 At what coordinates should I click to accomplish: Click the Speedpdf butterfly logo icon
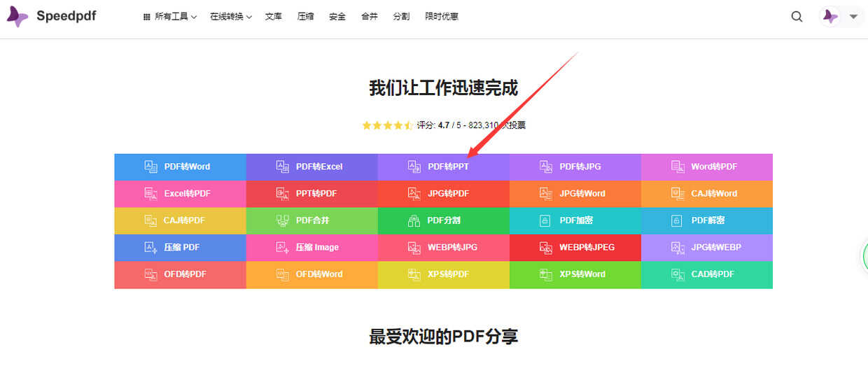(17, 17)
